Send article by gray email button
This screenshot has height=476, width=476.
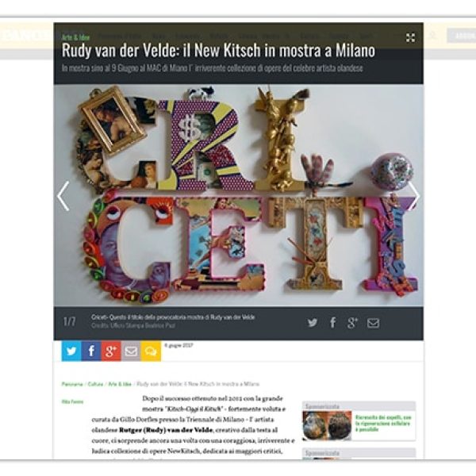tap(131, 351)
